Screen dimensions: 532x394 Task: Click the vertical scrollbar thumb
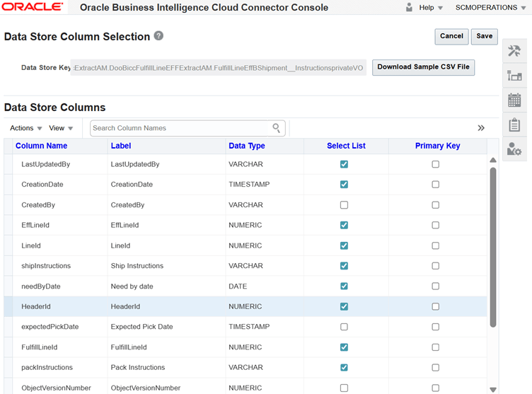[x=493, y=247]
